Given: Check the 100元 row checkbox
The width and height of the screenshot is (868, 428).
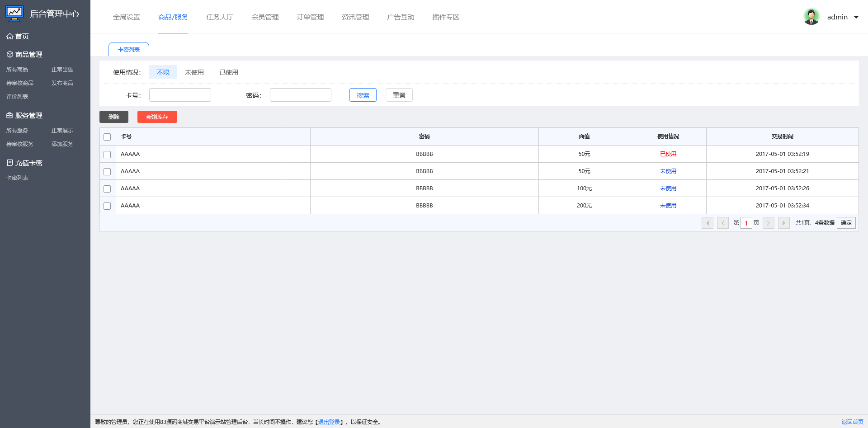Looking at the screenshot, I should 107,189.
